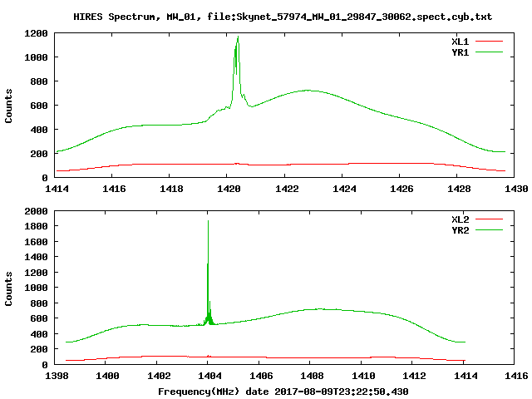532x399 pixels.
Task: Click the YR1 broad hump near 1423
Action: pos(307,91)
